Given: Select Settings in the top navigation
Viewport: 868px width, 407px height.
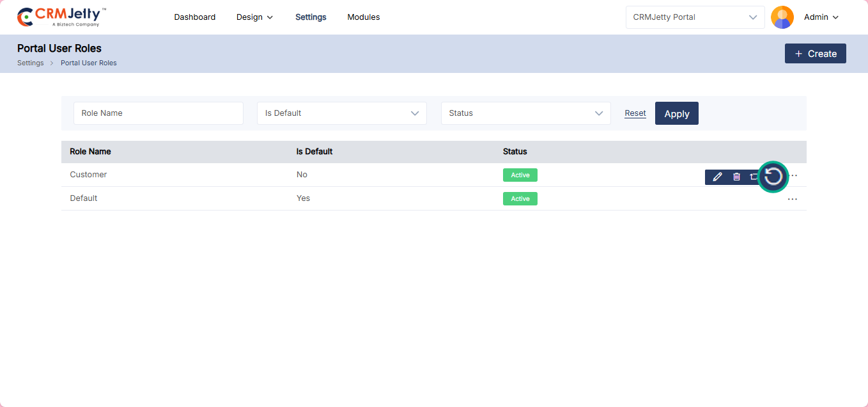Looking at the screenshot, I should point(311,17).
